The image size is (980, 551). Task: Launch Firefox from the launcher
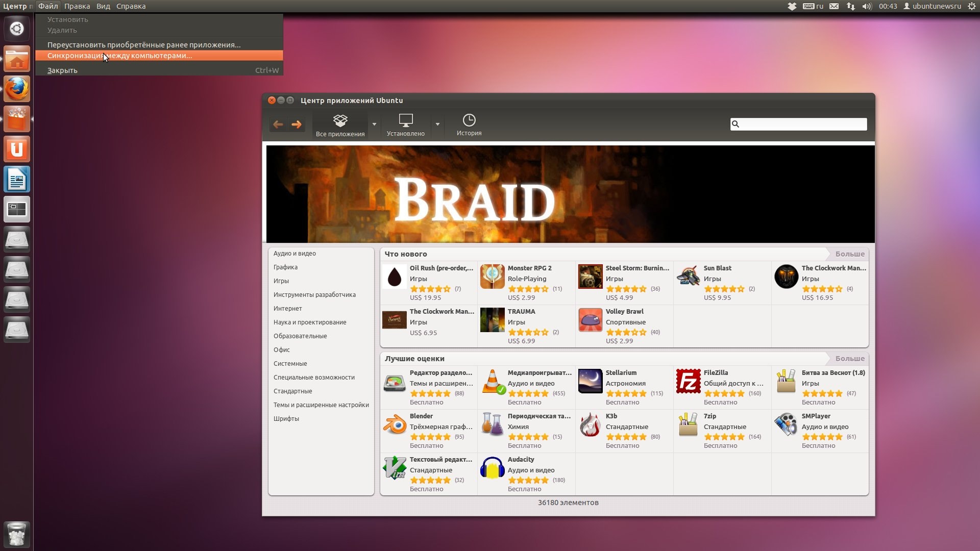17,89
